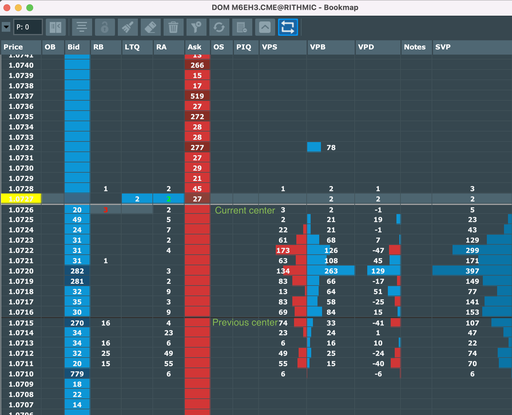Image resolution: width=512 pixels, height=415 pixels.
Task: Collapse toolbar using the up chevron button
Action: point(265,27)
